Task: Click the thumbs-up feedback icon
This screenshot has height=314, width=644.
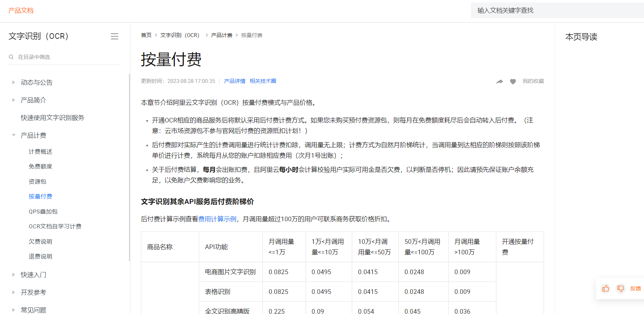Action: point(606,289)
